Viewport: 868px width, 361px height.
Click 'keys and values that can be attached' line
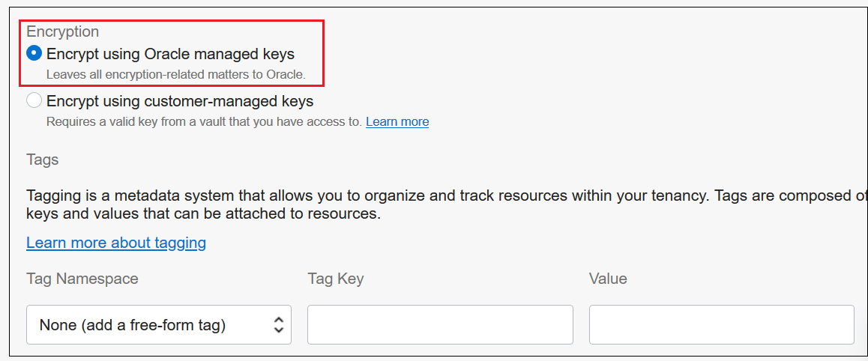(204, 214)
